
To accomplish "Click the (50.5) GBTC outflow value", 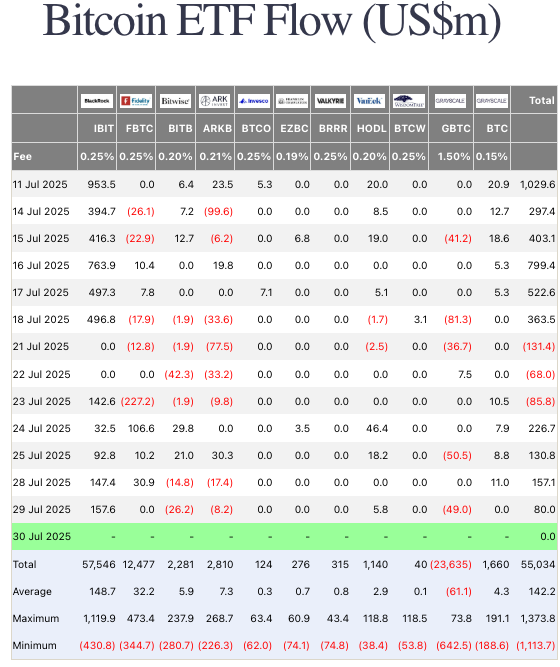I will point(457,455).
